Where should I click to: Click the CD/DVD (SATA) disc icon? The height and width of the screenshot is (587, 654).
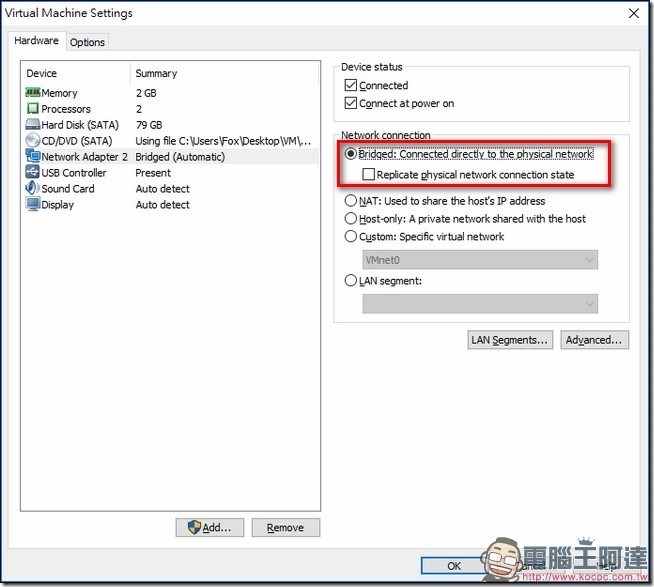click(33, 140)
